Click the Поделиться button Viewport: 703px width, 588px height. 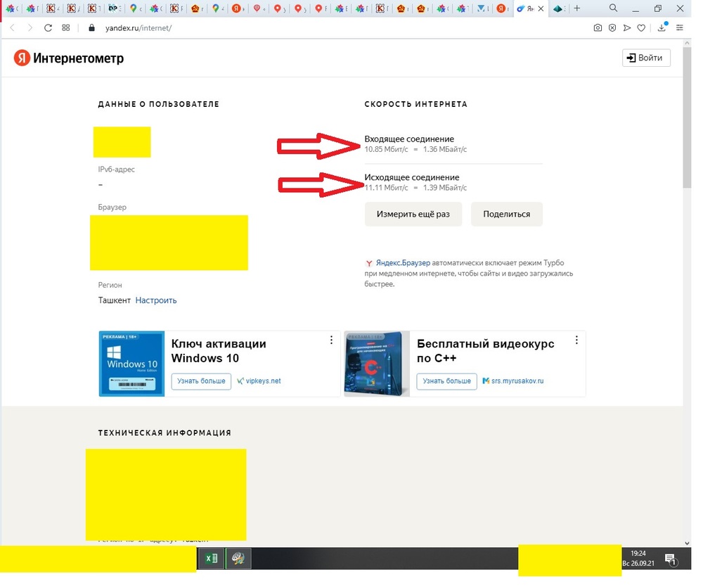click(506, 214)
